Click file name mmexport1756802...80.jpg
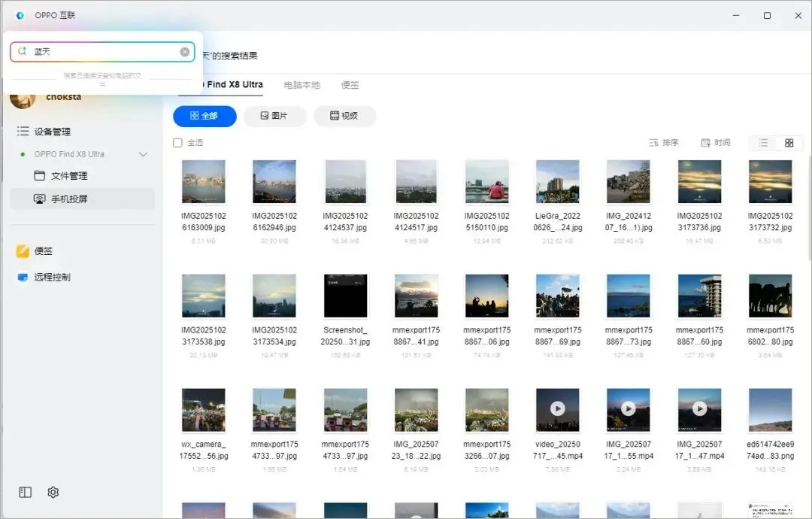This screenshot has height=519, width=812. (771, 335)
